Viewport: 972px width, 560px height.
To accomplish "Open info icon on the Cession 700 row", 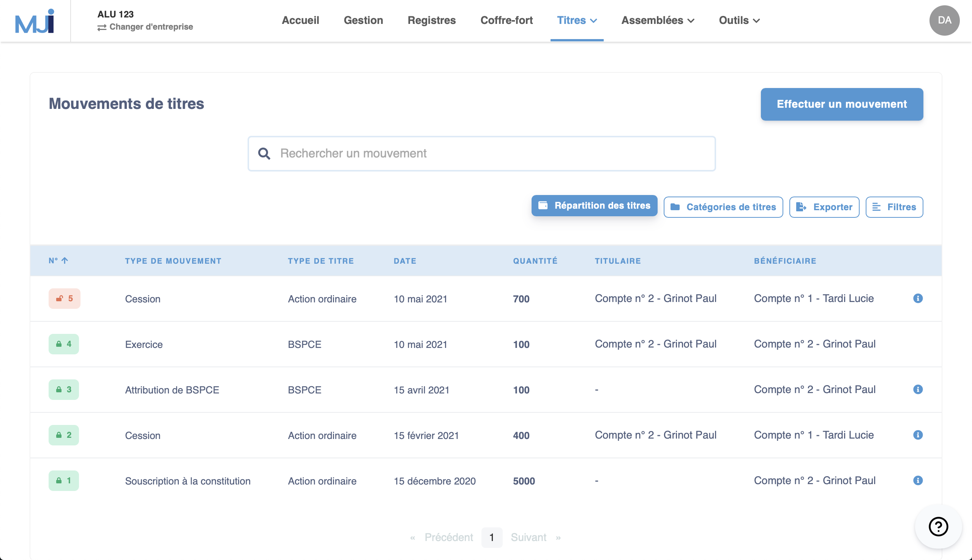I will pyautogui.click(x=918, y=299).
